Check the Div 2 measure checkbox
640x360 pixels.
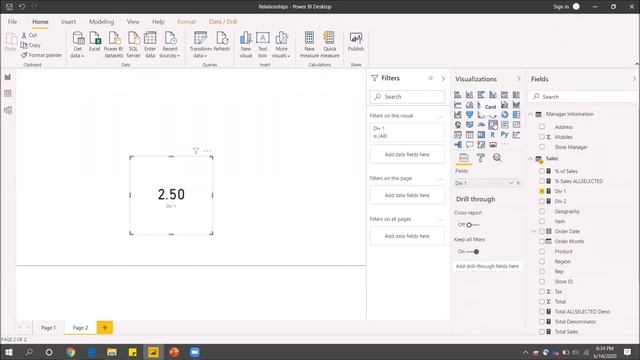point(542,201)
